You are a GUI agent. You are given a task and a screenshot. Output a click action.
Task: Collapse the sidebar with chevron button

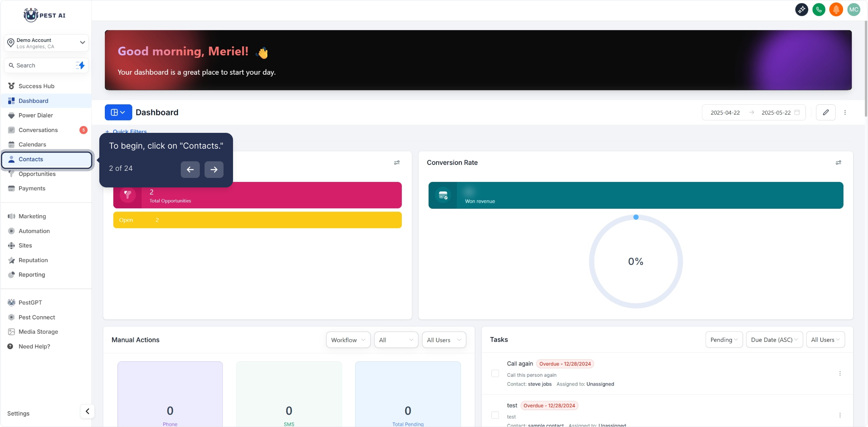pyautogui.click(x=87, y=411)
